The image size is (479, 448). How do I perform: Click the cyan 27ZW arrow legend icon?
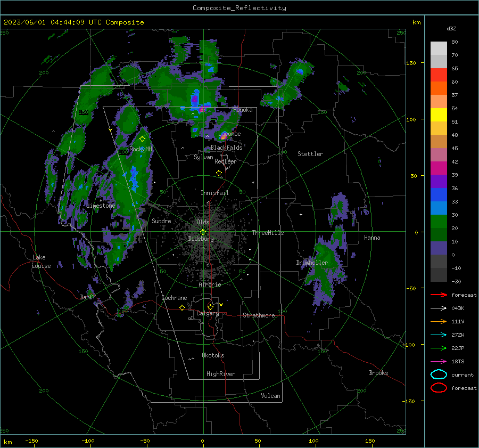[x=439, y=335]
